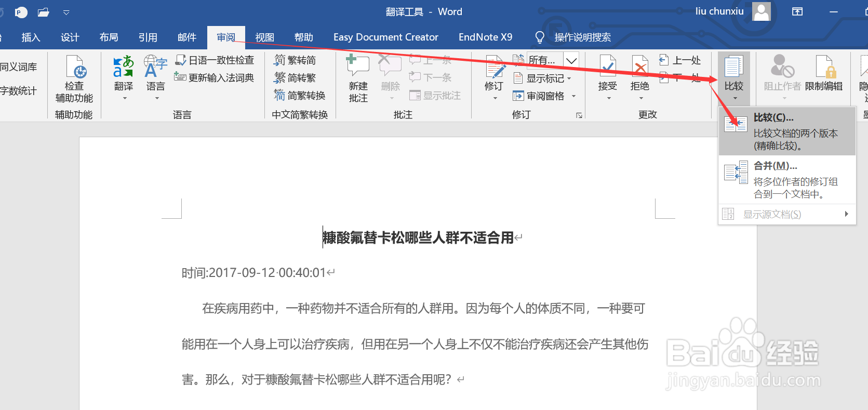Click the lightbulb search icon

[x=540, y=37]
